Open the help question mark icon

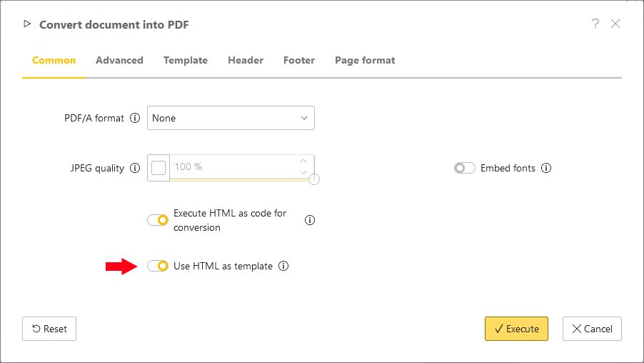point(595,24)
